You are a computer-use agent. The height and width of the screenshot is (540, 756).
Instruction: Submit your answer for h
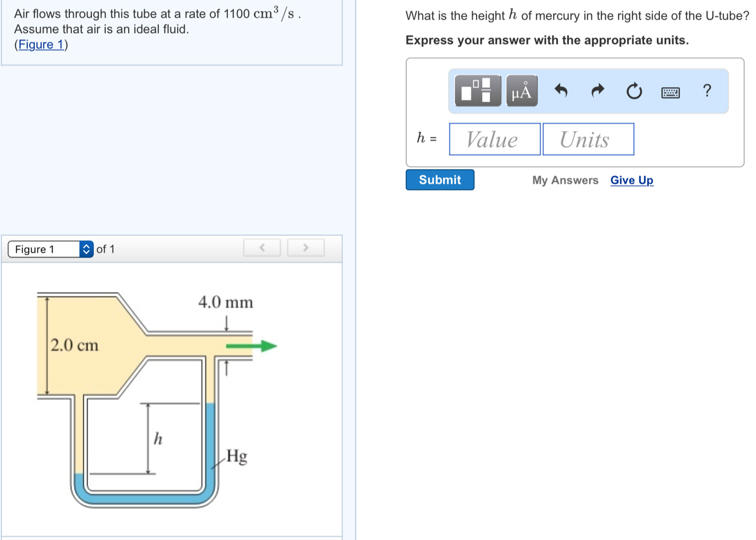pyautogui.click(x=440, y=180)
